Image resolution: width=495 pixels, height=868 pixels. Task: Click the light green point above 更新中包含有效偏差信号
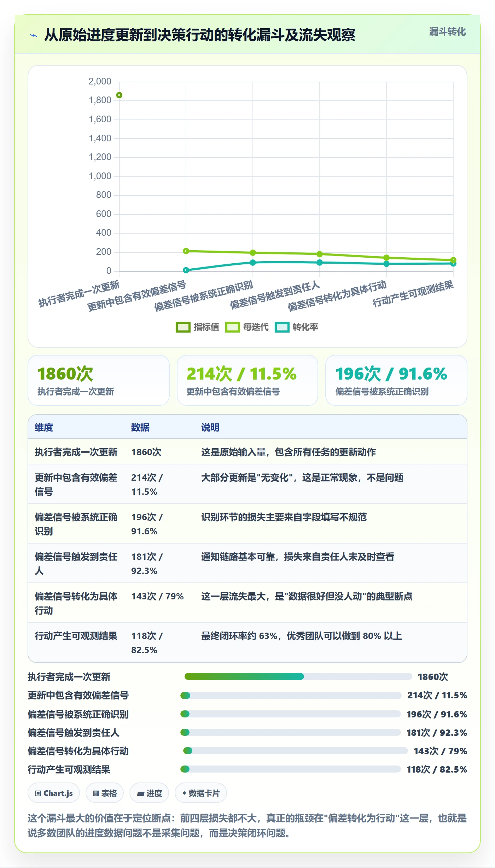pos(186,251)
